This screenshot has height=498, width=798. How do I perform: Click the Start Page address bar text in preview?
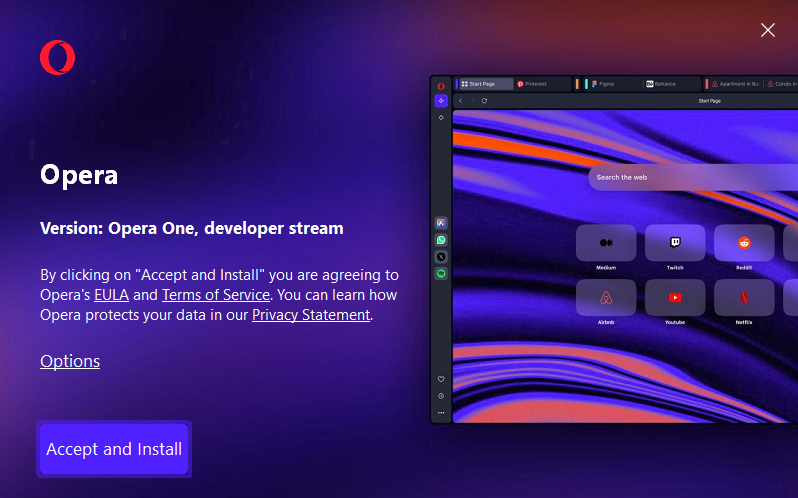[709, 101]
